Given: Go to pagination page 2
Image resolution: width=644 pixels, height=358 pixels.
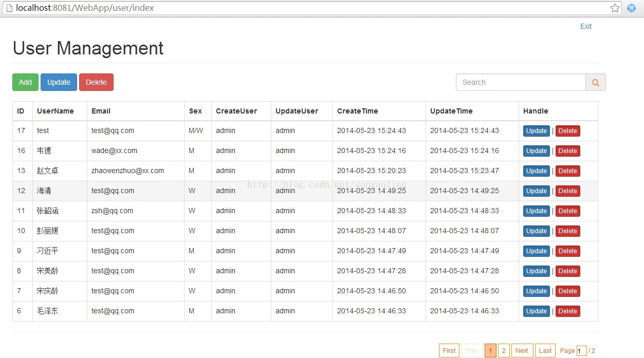Looking at the screenshot, I should coord(504,351).
